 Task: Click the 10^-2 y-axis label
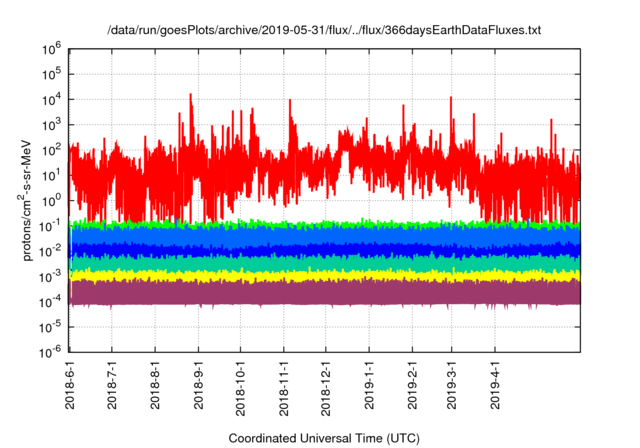[x=50, y=252]
